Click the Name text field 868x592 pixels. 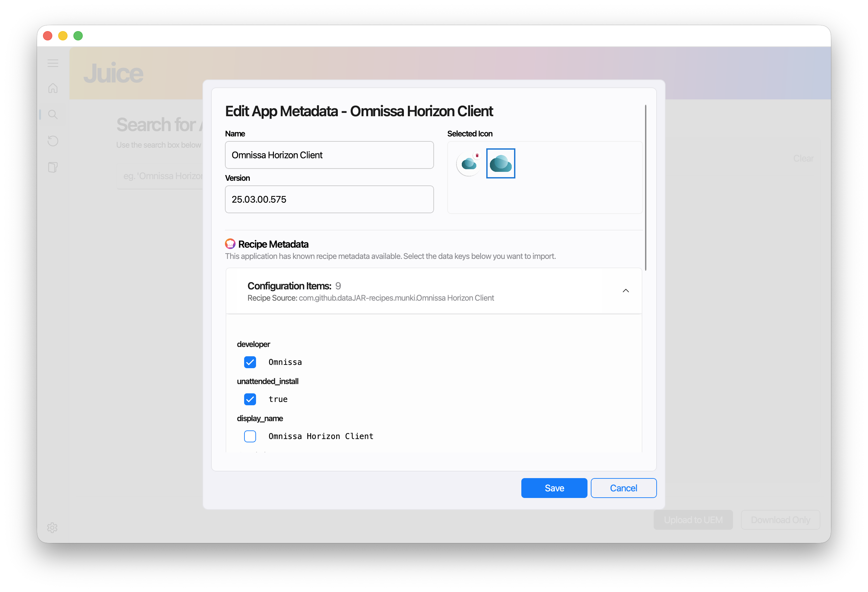[x=329, y=155]
